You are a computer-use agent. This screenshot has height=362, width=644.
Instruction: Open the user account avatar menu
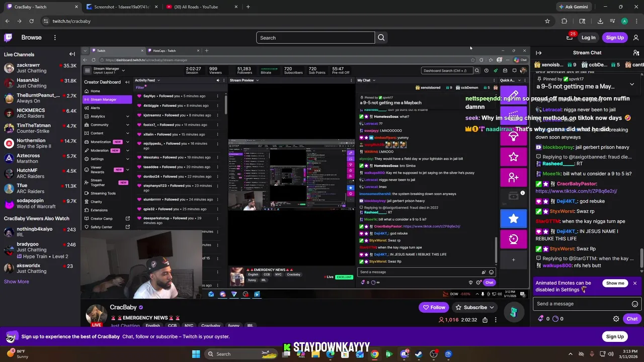click(636, 37)
